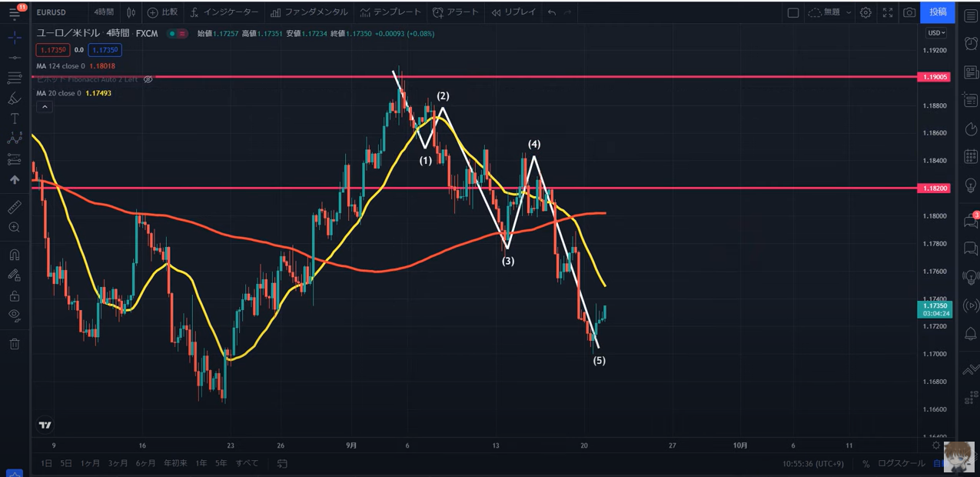
Task: Select the crosshair cursor tool
Action: [x=15, y=37]
